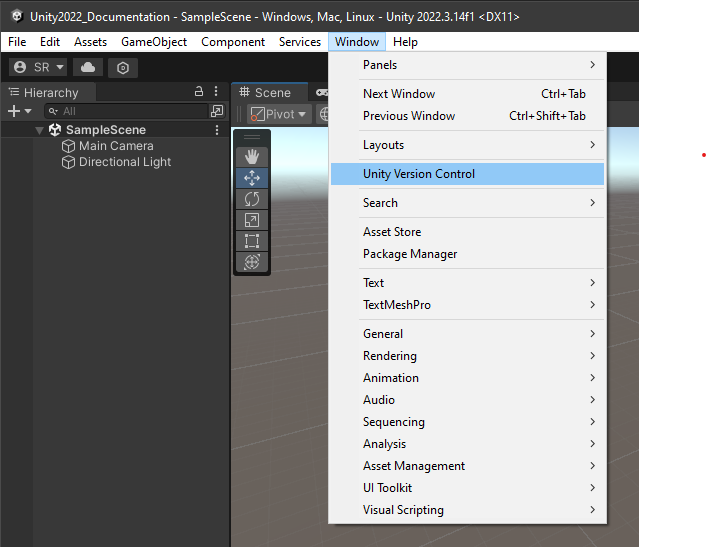Toggle the Hierarchy panel lock
707x547 pixels.
199,92
